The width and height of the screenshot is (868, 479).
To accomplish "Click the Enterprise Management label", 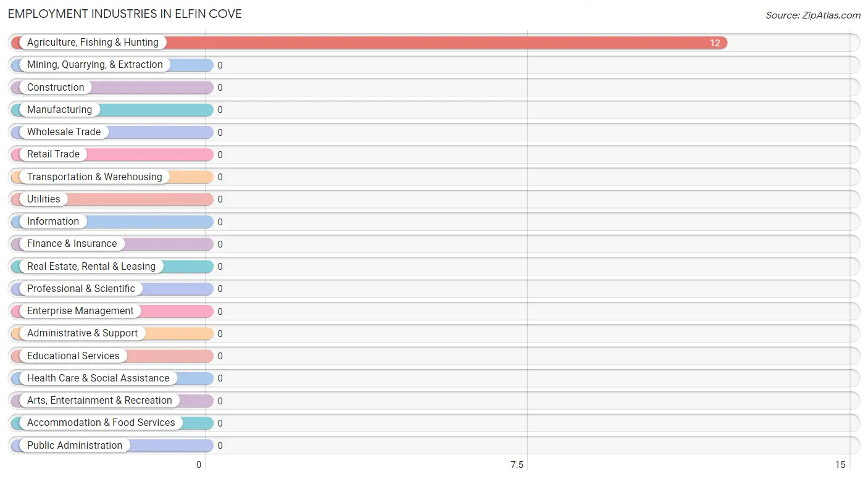I will (80, 311).
